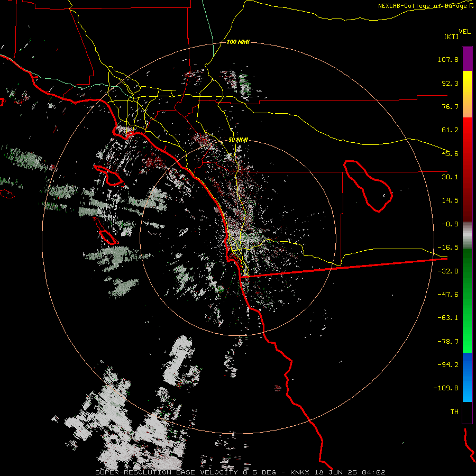The image size is (476, 476).
Task: Click the 76.7 velocity scale value
Action: coord(450,106)
